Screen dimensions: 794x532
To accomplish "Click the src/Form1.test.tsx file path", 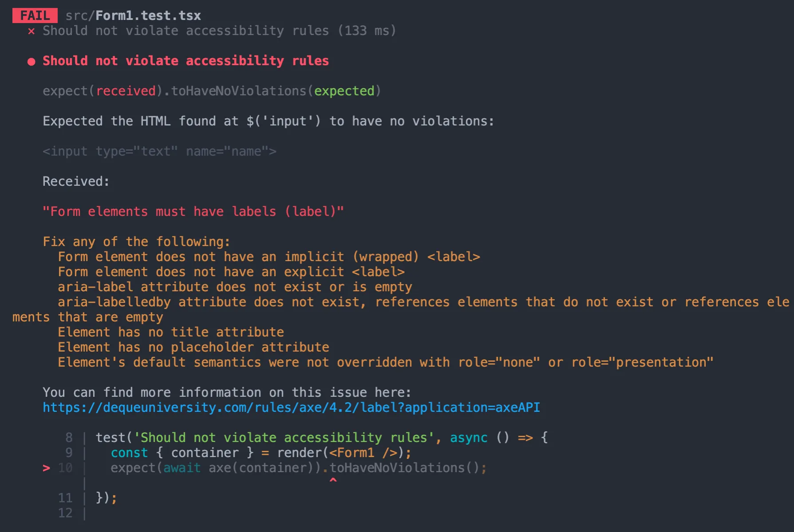I will 133,16.
